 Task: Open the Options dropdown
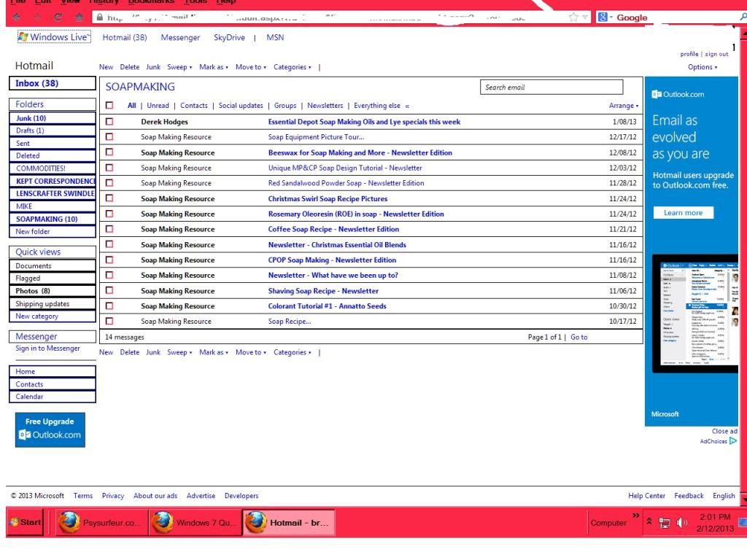(703, 67)
